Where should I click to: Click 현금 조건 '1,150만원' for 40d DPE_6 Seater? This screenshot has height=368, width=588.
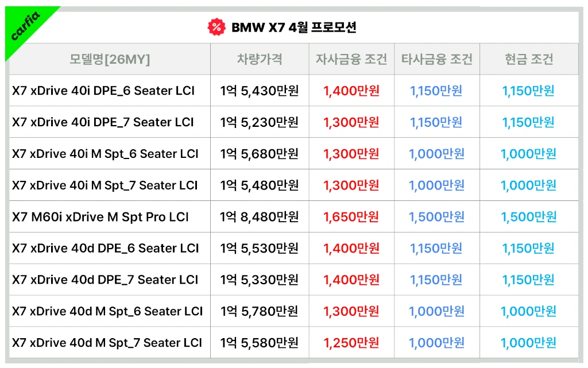tap(528, 248)
